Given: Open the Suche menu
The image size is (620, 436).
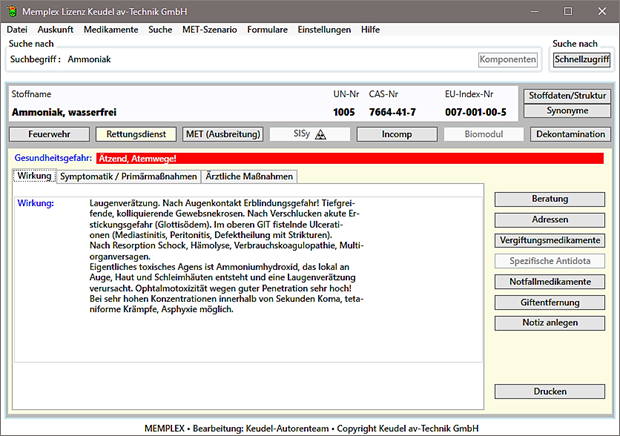Looking at the screenshot, I should (x=160, y=30).
